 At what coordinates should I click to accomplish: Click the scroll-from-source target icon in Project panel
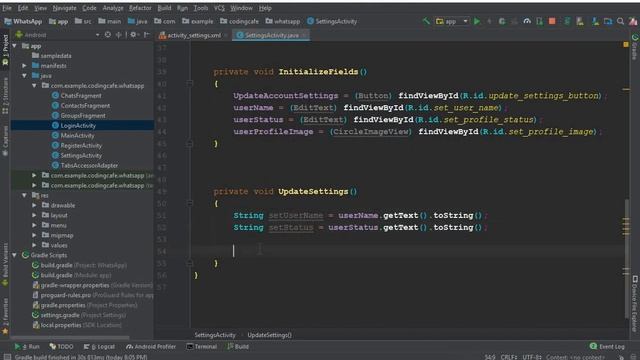click(x=108, y=35)
